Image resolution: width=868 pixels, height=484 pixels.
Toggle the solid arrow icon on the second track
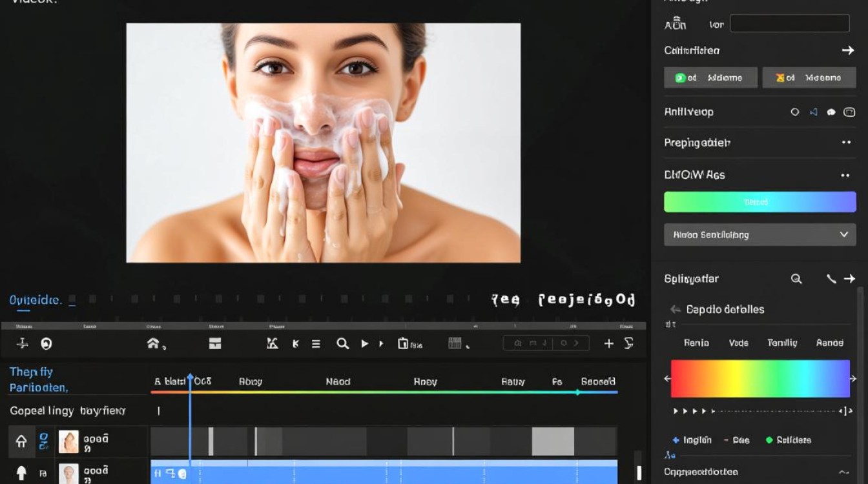pyautogui.click(x=21, y=473)
